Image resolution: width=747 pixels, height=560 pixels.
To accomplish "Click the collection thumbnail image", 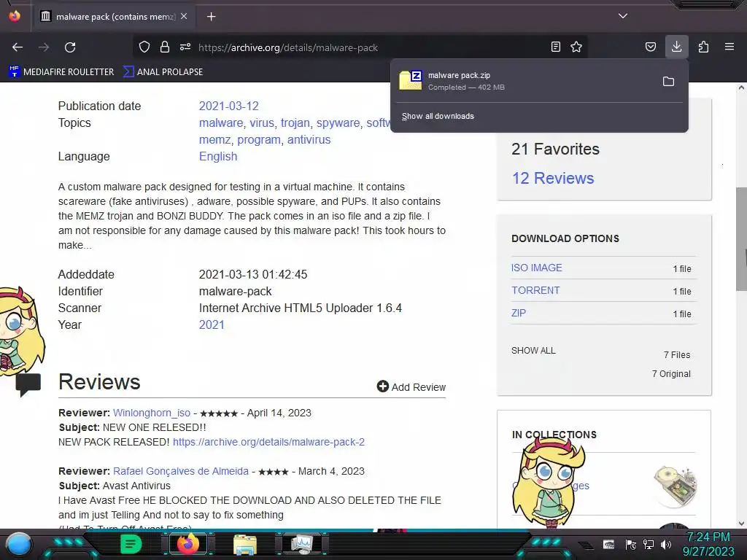I will pos(676,486).
